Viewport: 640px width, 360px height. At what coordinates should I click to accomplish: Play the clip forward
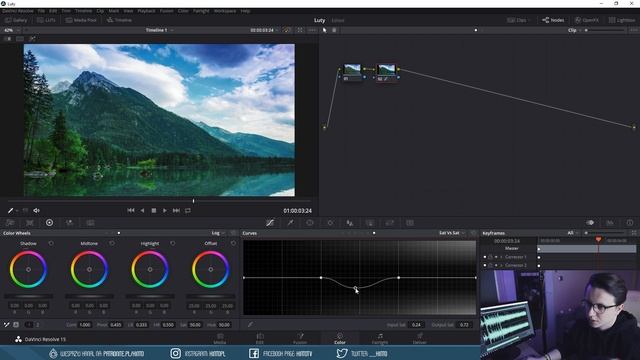(x=165, y=211)
